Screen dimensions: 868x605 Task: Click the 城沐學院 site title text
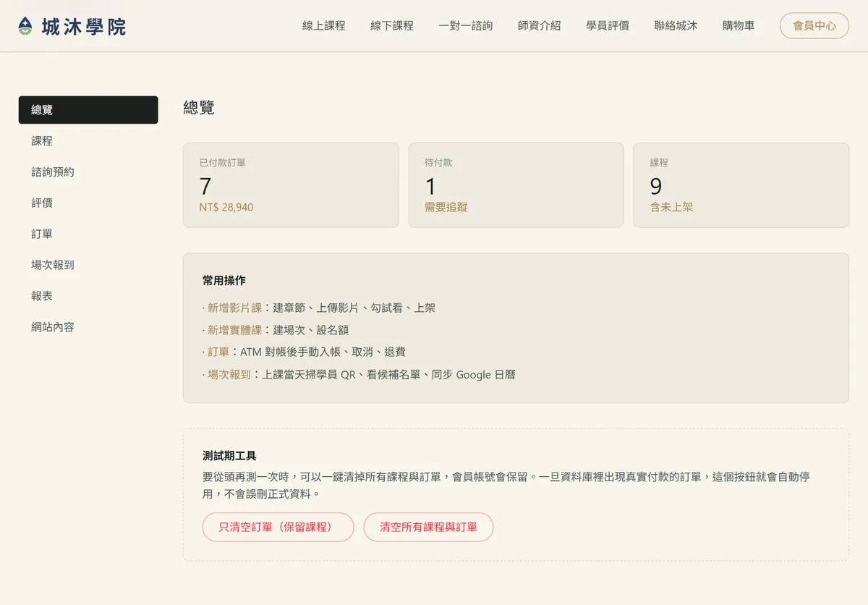point(84,27)
